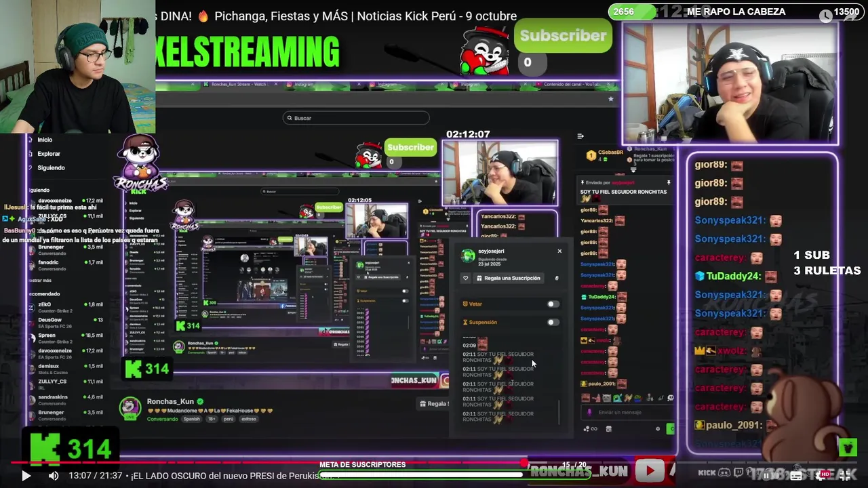This screenshot has height=488, width=868.
Task: Open Inicio in Kick sidebar
Action: click(45, 140)
